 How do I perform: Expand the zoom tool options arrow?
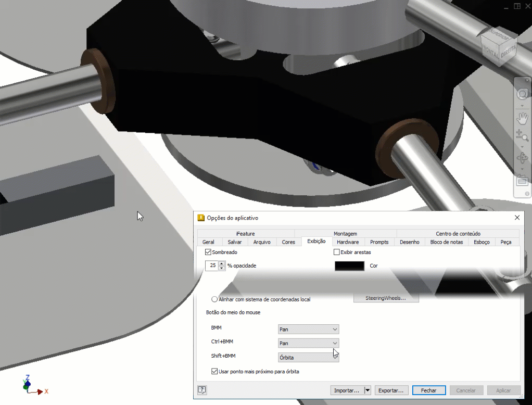tap(523, 147)
